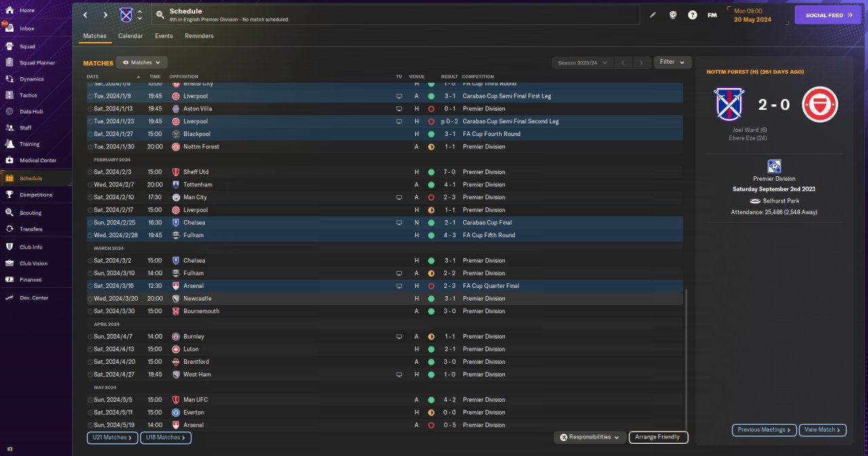The width and height of the screenshot is (868, 456).
Task: Open U18 Matches
Action: click(x=165, y=438)
